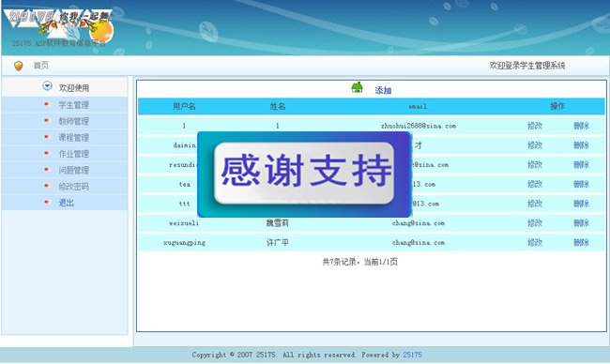Click the red bullet icon beside 教师管理
610x364 pixels.
pos(47,121)
